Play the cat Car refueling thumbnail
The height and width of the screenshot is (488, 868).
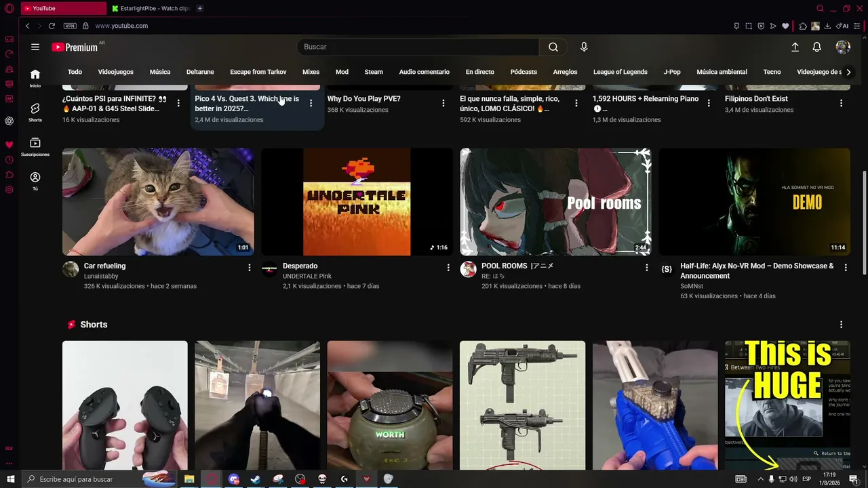pos(158,202)
